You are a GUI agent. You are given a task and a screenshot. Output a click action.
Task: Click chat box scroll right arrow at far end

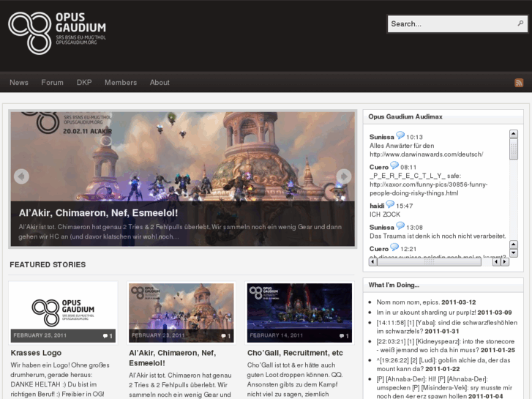click(x=505, y=262)
